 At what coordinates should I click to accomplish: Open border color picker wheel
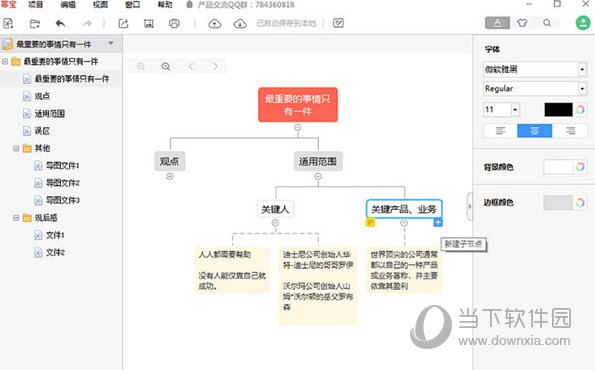click(580, 202)
